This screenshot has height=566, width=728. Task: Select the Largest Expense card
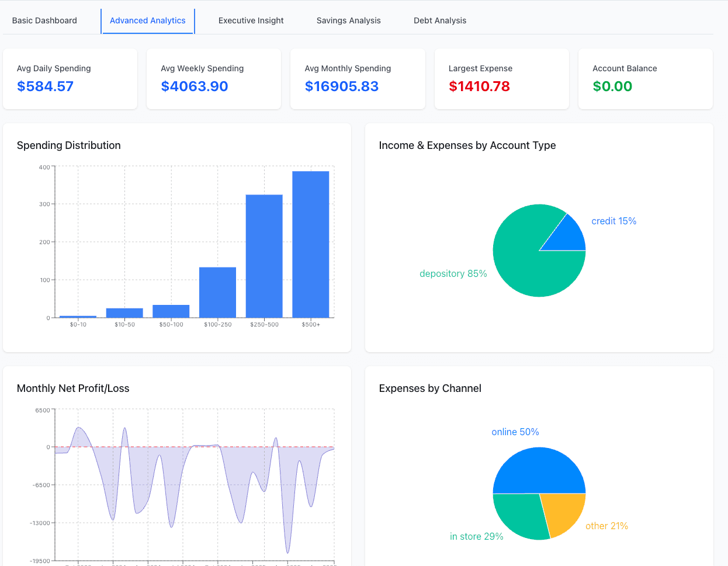(501, 79)
